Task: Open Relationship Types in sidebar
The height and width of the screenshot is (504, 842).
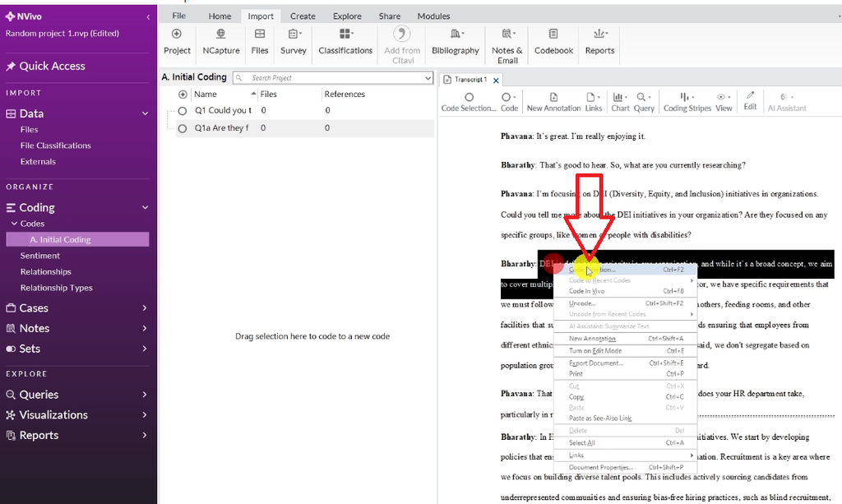Action: [57, 288]
